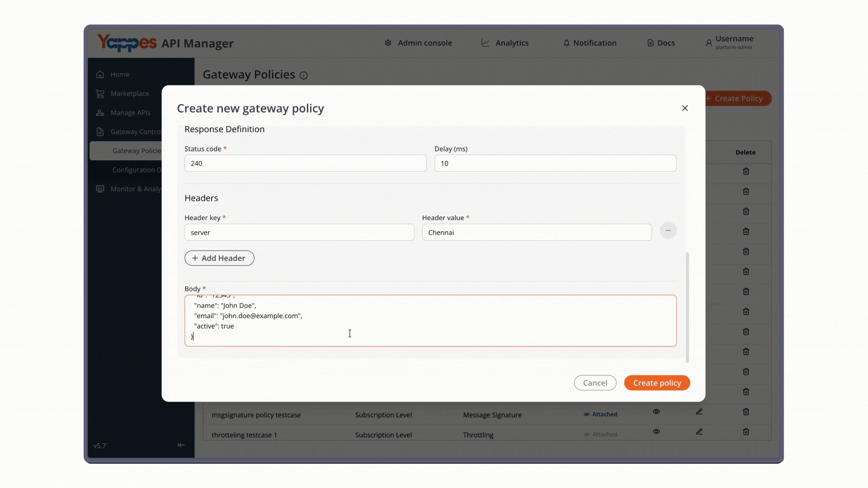868x488 pixels.
Task: Click the Attached status for throtteling testcase 1
Action: [x=600, y=434]
